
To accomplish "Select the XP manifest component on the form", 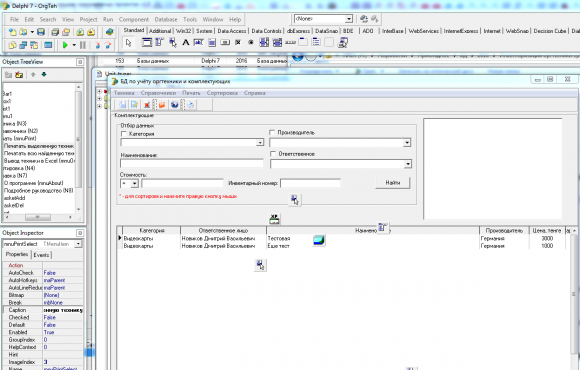I will click(x=274, y=219).
